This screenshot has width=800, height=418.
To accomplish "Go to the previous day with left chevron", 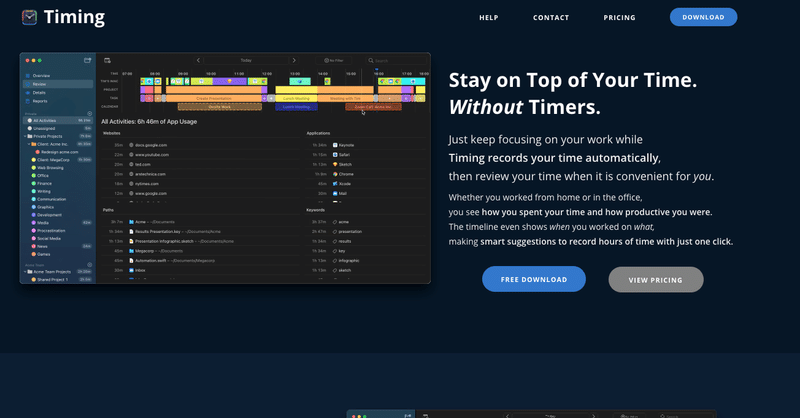I will click(198, 60).
